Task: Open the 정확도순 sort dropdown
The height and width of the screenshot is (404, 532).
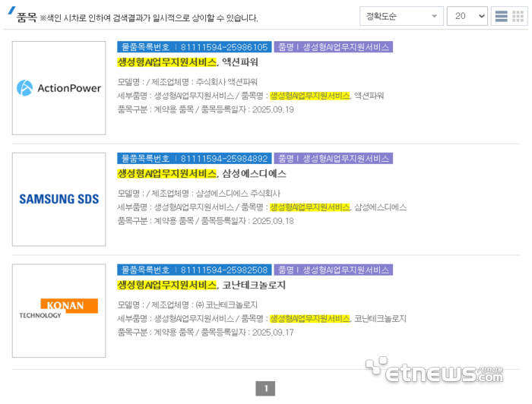Action: click(x=401, y=16)
